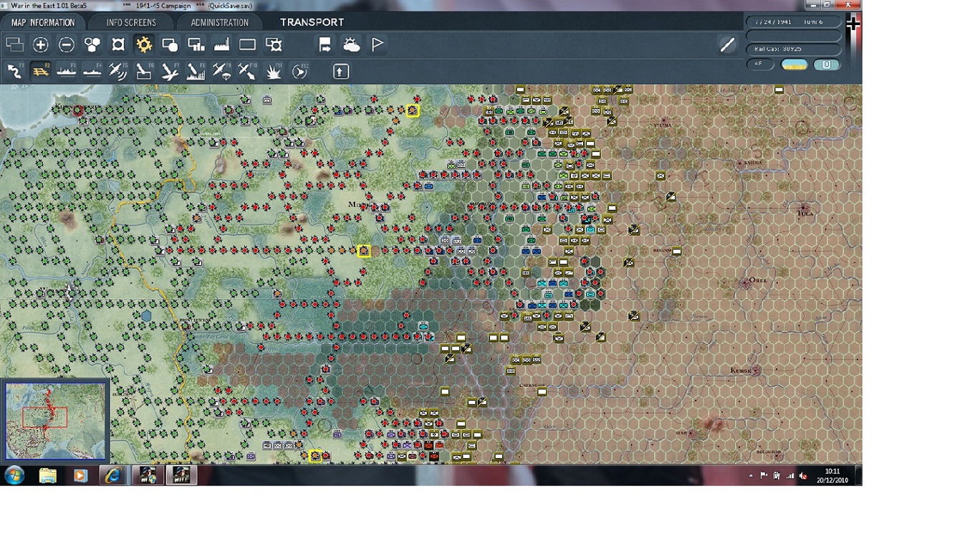Click the pill button showing 0
The width and height of the screenshot is (980, 552).
point(826,65)
